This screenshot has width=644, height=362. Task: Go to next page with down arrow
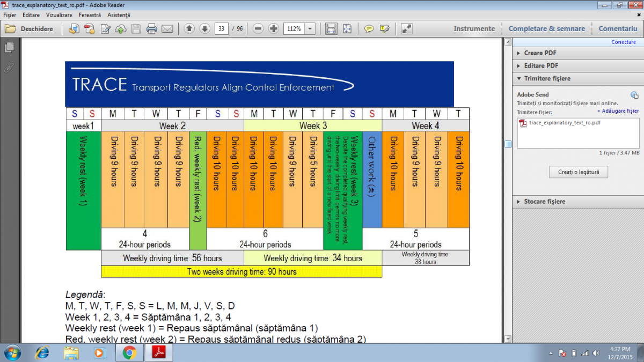click(x=204, y=29)
